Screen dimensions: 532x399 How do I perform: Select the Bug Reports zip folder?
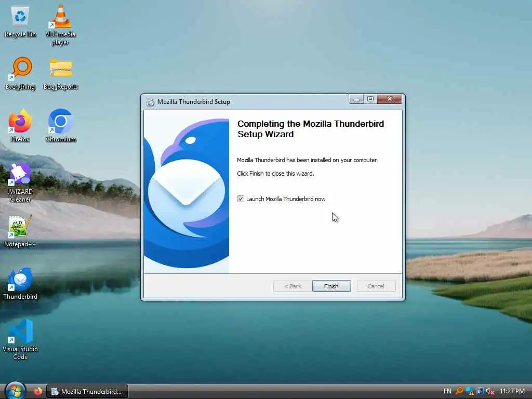[x=61, y=75]
